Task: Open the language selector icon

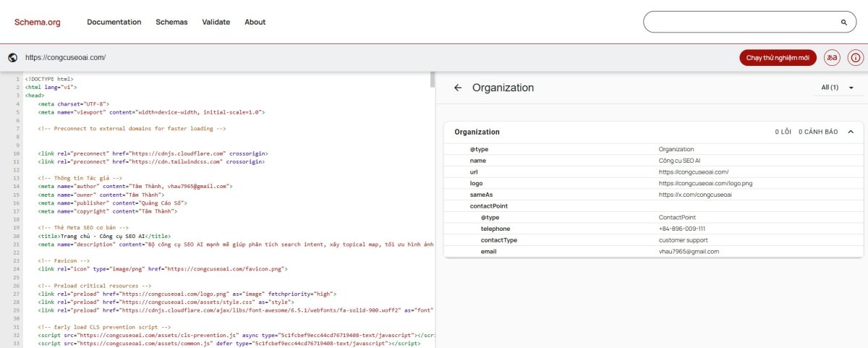Action: pos(833,58)
